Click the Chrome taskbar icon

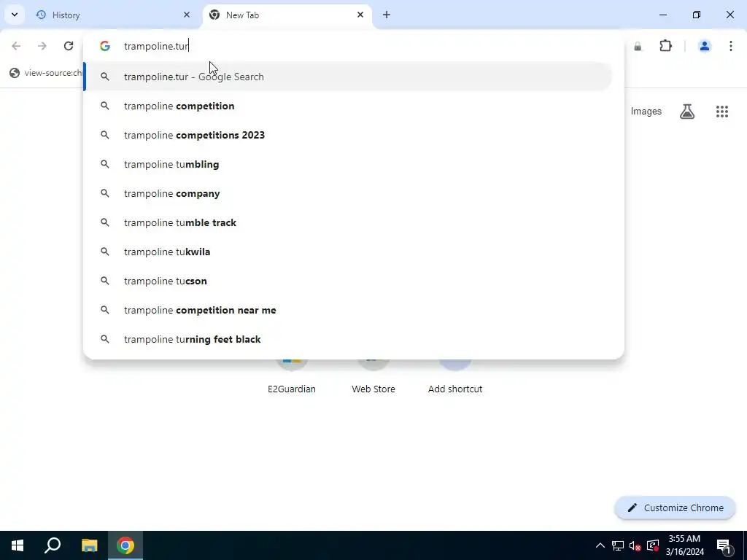tap(125, 545)
